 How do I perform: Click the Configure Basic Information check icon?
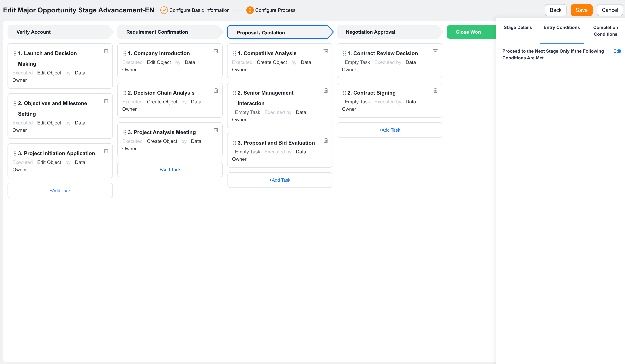click(164, 10)
